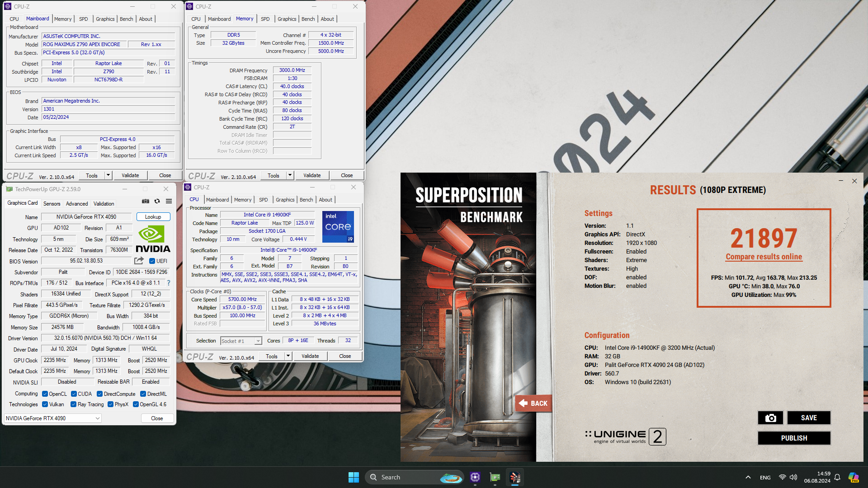The image size is (868, 488).
Task: Open the Validation tab in GPU-Z
Action: (x=104, y=203)
